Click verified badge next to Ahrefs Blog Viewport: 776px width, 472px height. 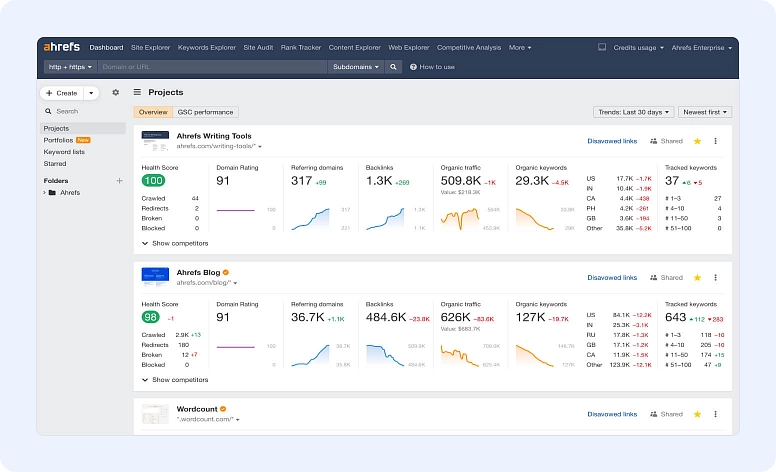click(226, 272)
